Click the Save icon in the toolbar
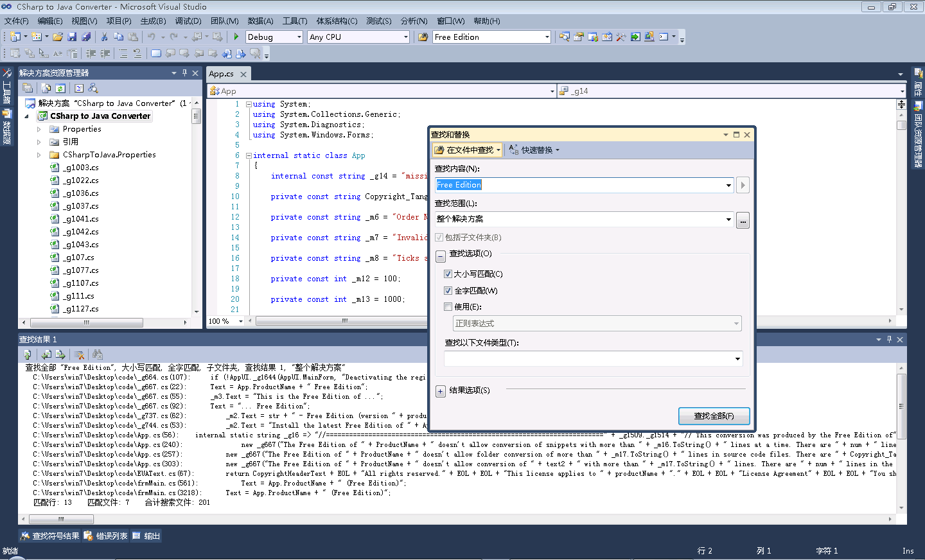 (72, 37)
